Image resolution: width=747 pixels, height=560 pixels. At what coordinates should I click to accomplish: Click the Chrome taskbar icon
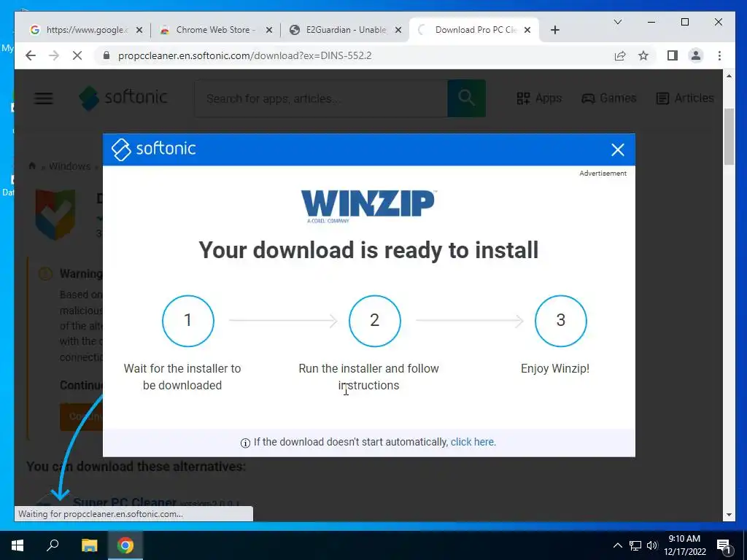click(125, 545)
